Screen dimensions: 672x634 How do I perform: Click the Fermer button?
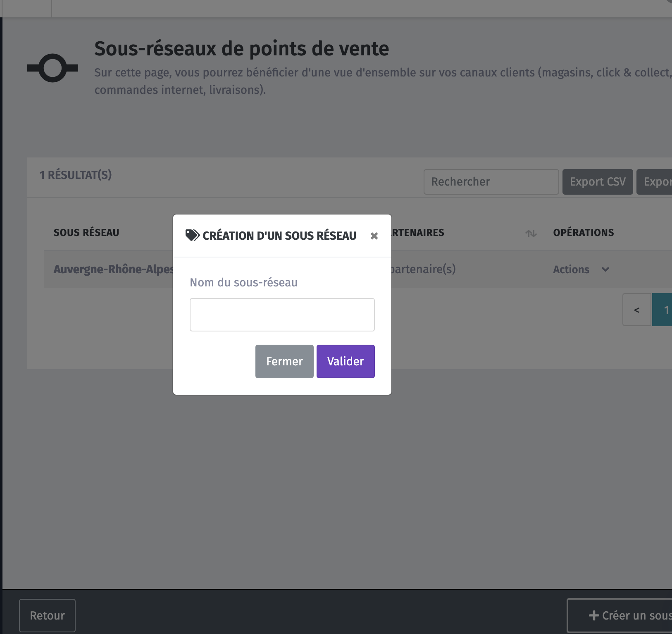pos(284,361)
